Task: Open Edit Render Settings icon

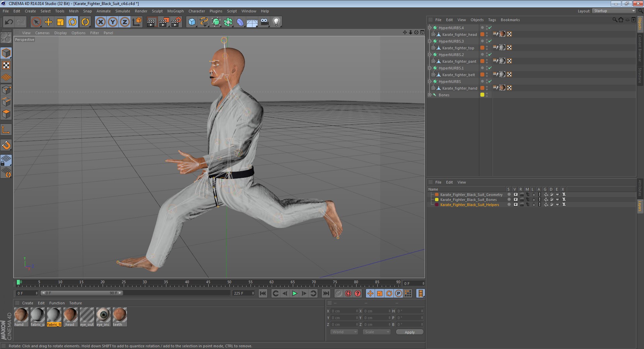Action: point(176,22)
